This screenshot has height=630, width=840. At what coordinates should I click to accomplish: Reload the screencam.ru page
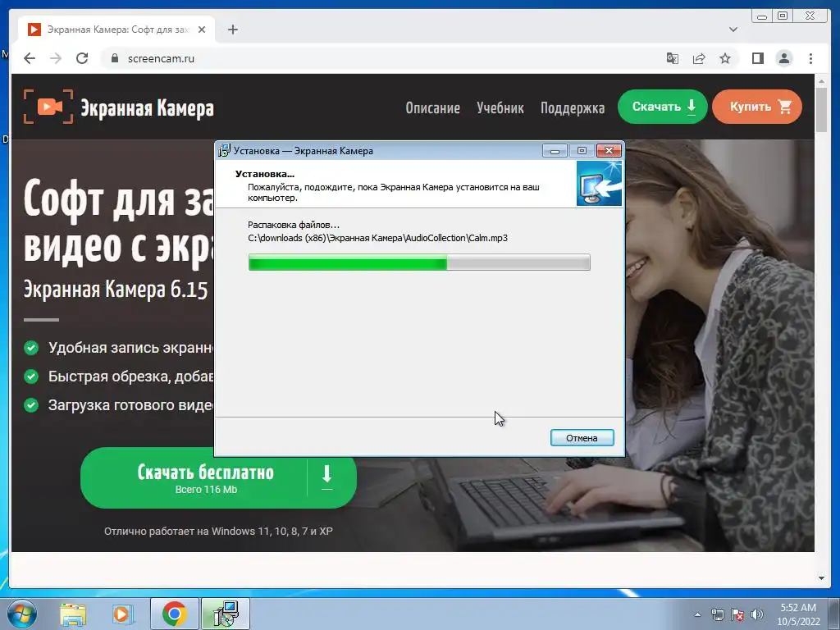click(82, 58)
